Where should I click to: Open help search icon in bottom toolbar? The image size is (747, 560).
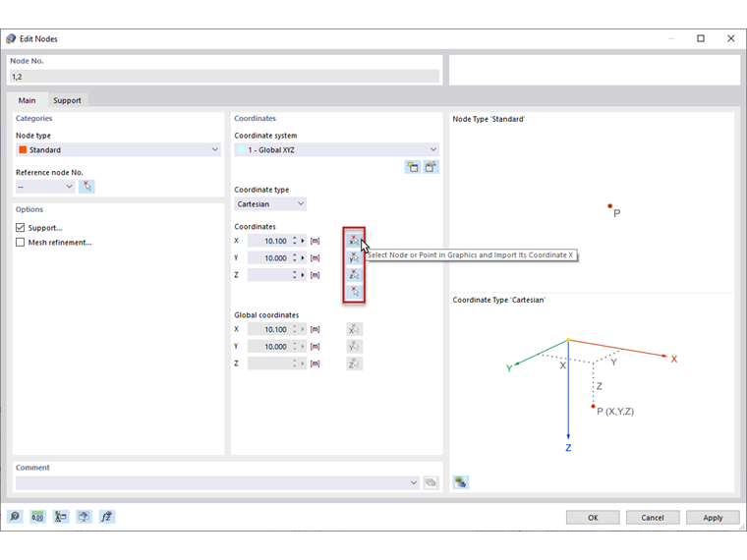click(15, 517)
